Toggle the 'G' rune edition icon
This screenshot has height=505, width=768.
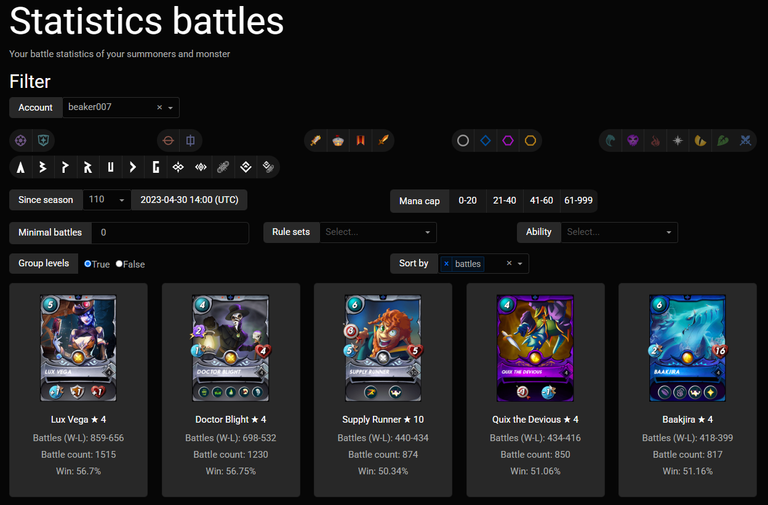(156, 168)
